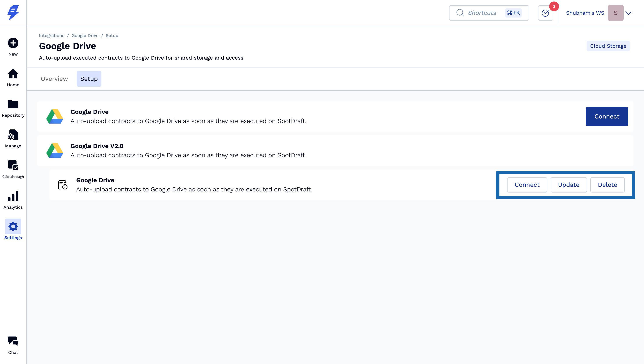Open the Analytics bar chart icon

[x=13, y=196]
